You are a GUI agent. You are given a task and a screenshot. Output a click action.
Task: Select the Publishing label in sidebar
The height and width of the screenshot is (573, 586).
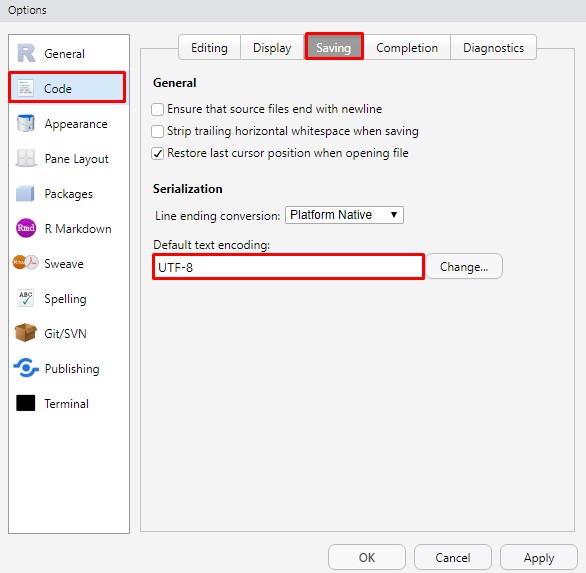click(72, 369)
